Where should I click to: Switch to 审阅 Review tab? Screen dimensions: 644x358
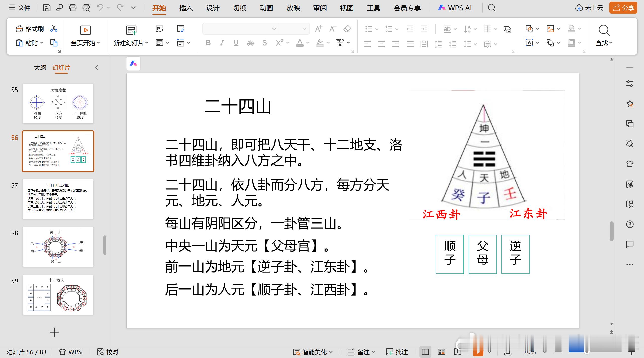point(320,8)
